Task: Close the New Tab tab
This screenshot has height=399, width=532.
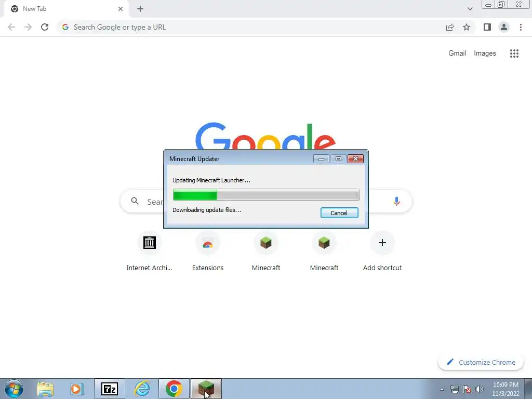Action: coord(121,9)
